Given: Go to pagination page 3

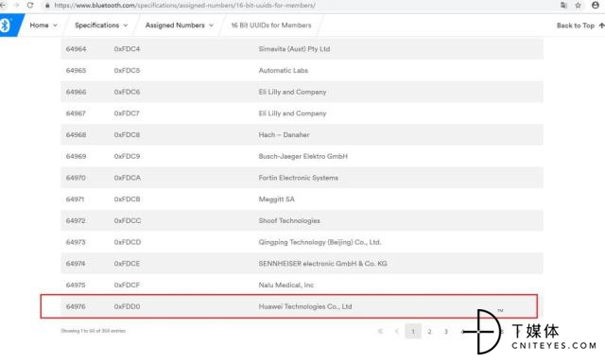Looking at the screenshot, I should (x=446, y=331).
